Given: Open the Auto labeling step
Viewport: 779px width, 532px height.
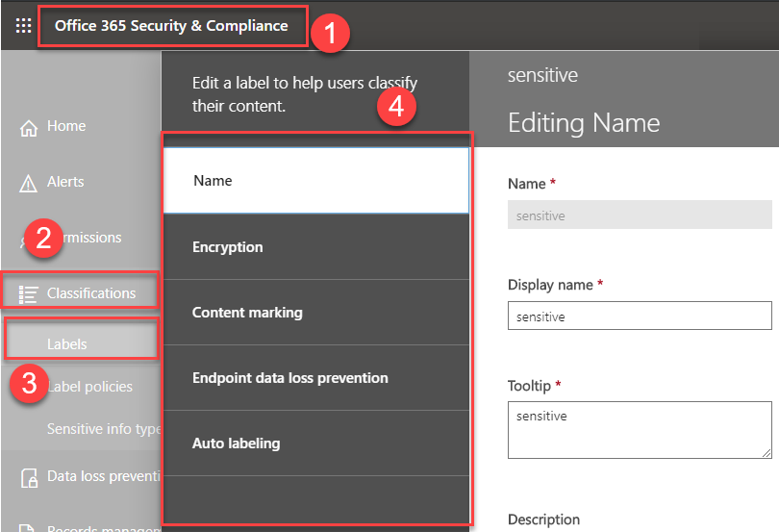Looking at the screenshot, I should 315,443.
